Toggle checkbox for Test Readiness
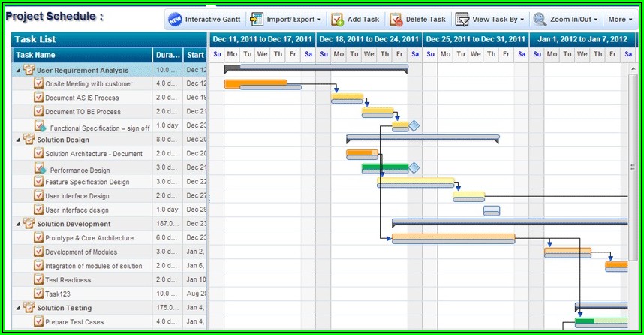The height and width of the screenshot is (335, 644). coord(38,279)
